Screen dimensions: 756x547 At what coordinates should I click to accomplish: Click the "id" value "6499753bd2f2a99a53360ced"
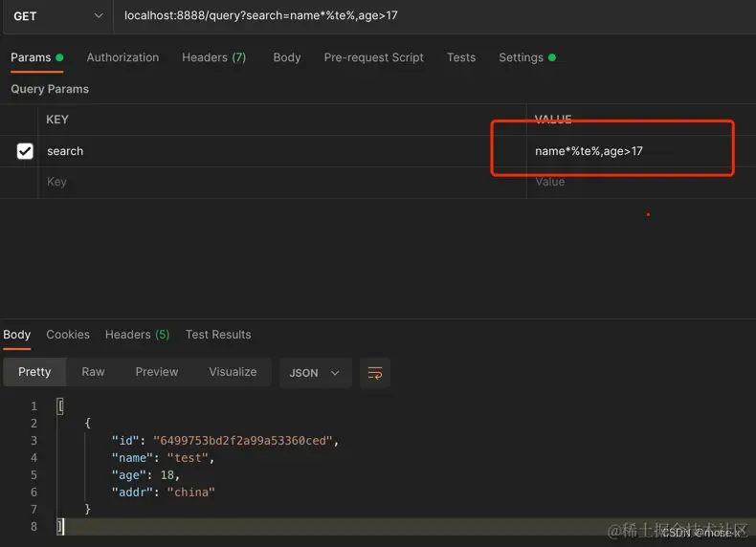242,441
